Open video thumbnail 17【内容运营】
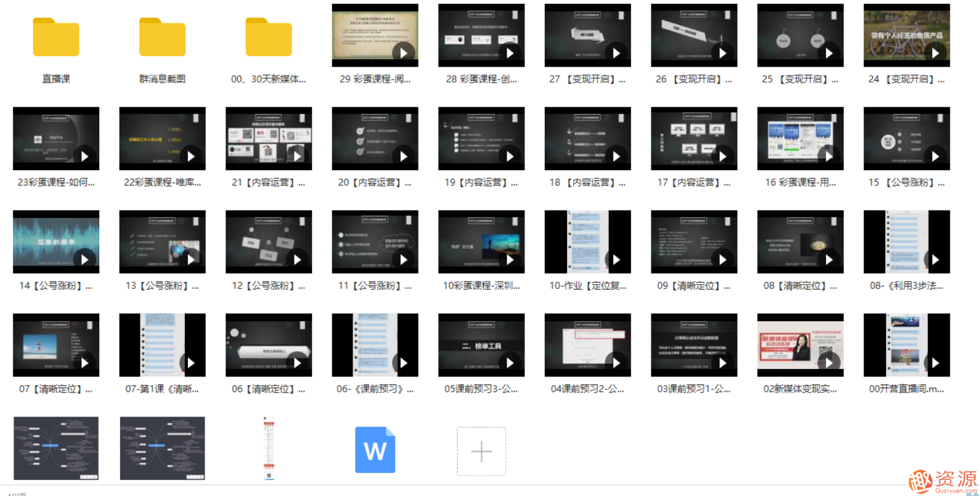Viewport: 980px width, 496px height. coord(694,139)
